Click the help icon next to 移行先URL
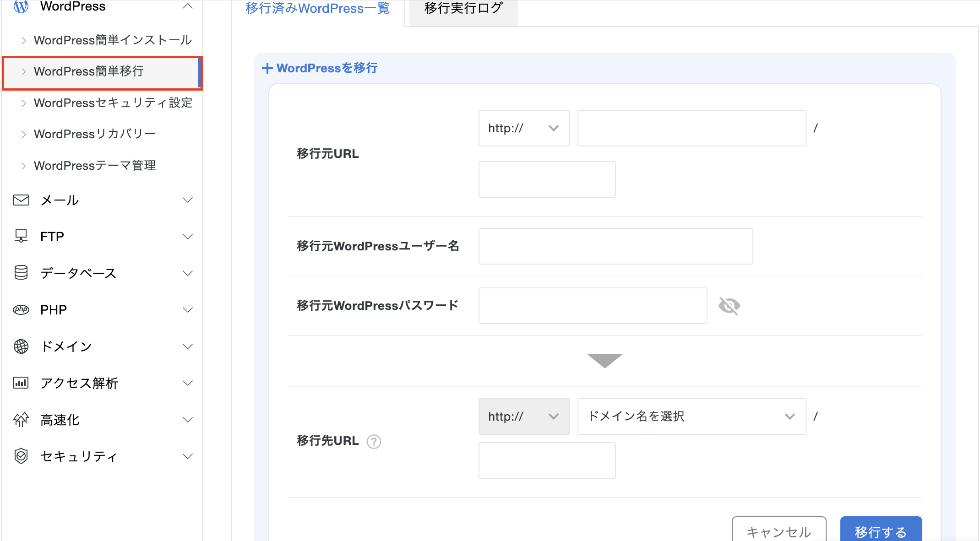980x541 pixels. [x=374, y=441]
